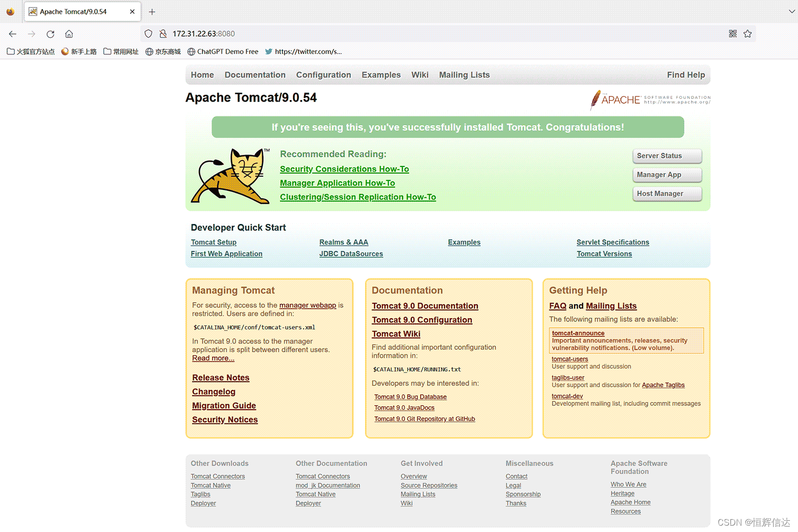Open a new tab with plus icon
The height and width of the screenshot is (532, 798).
click(x=152, y=12)
